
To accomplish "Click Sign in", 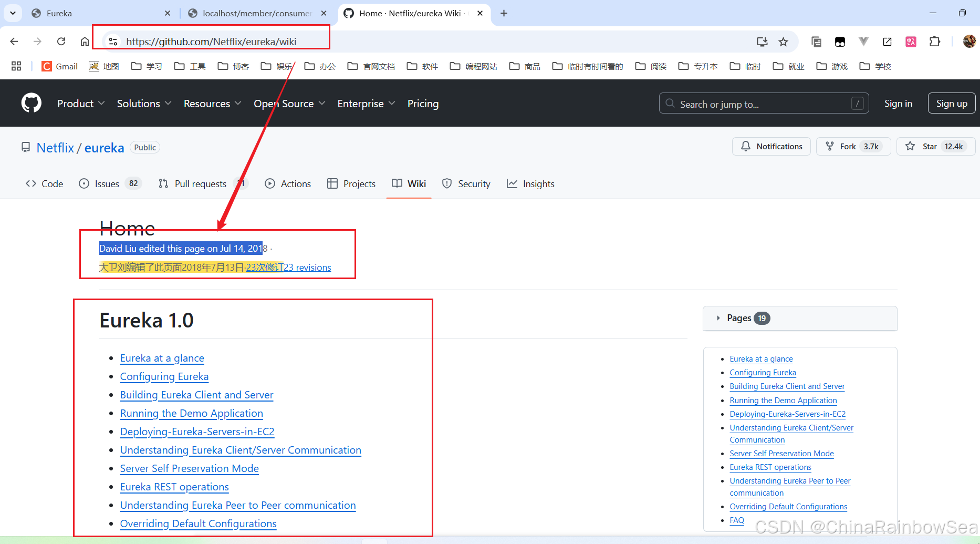I will [898, 104].
